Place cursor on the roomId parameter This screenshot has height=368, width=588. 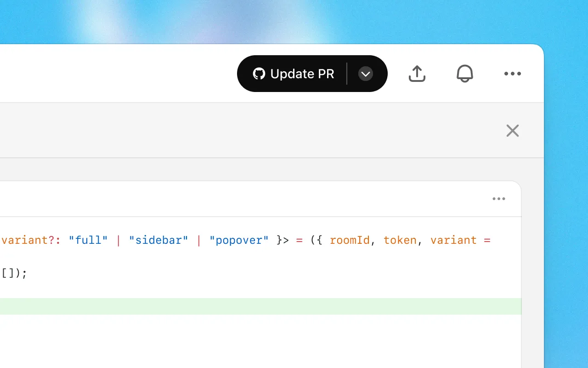coord(350,240)
